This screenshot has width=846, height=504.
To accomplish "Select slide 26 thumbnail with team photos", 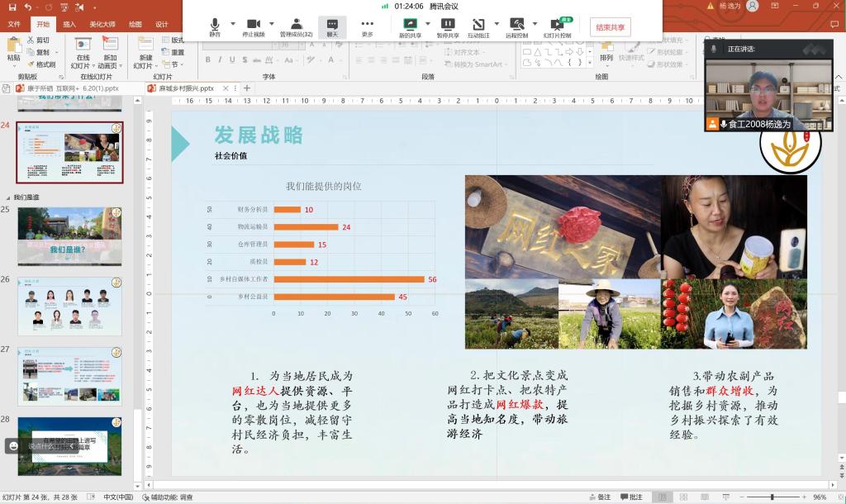I will [x=69, y=307].
